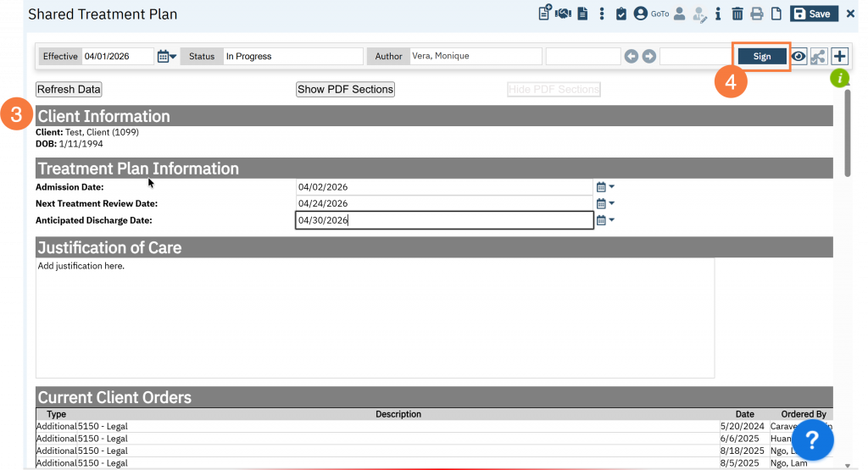Click the blank new document icon
Viewport: 868px width, 470px height.
point(776,14)
